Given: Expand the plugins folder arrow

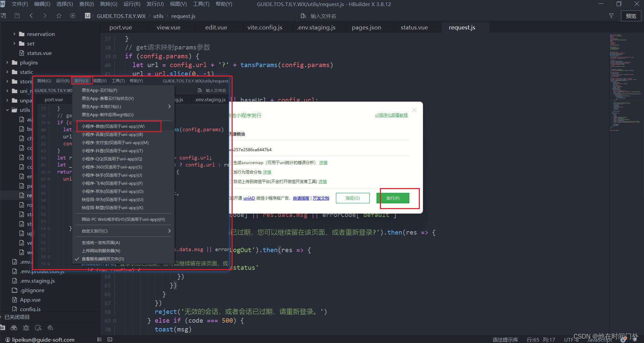Looking at the screenshot, I should pyautogui.click(x=7, y=62).
